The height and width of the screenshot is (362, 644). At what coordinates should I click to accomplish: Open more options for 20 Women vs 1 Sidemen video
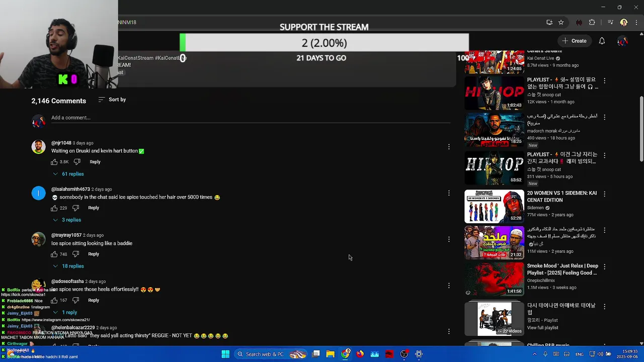604,194
